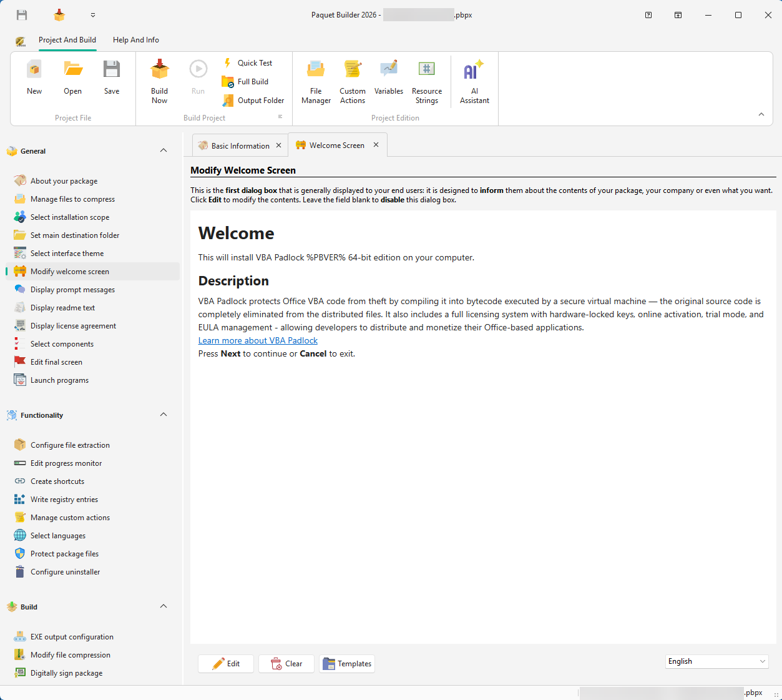Viewport: 782px width, 700px height.
Task: Click the Edit button
Action: (x=225, y=663)
